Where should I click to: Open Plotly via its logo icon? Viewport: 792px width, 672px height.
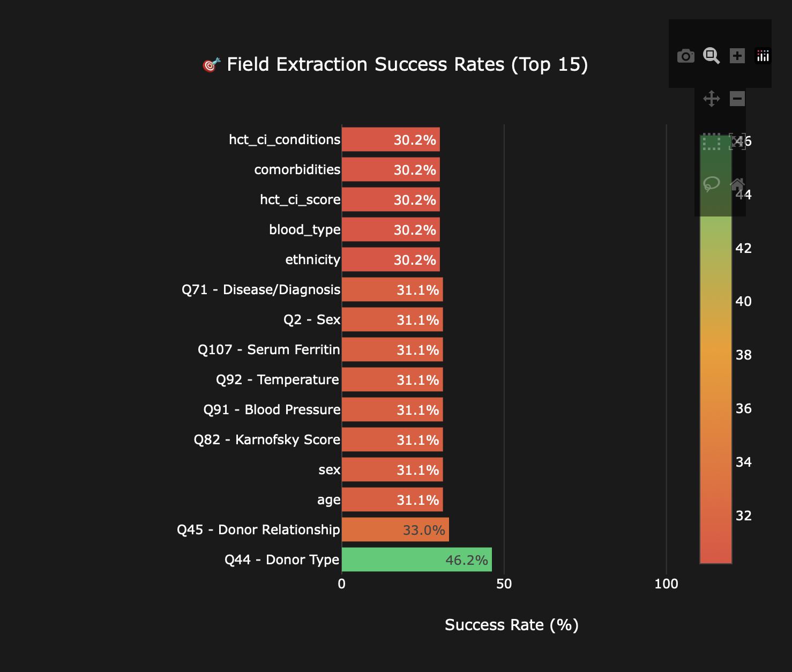(763, 56)
